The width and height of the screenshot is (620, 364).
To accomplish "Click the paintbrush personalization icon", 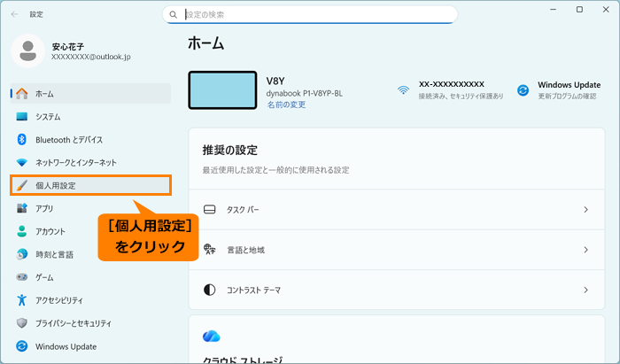I will tap(22, 185).
